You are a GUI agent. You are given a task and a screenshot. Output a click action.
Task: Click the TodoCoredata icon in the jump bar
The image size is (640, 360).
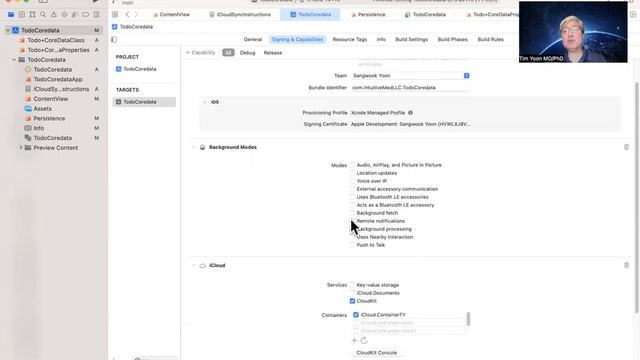[x=115, y=27]
